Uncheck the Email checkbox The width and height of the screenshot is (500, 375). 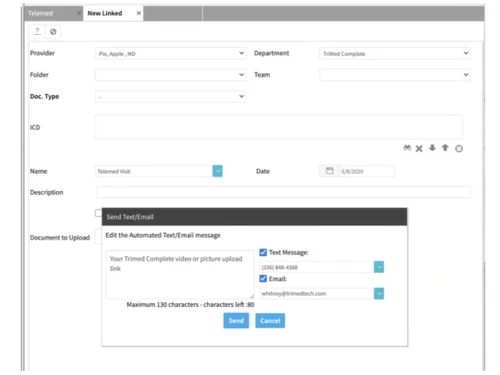click(263, 279)
